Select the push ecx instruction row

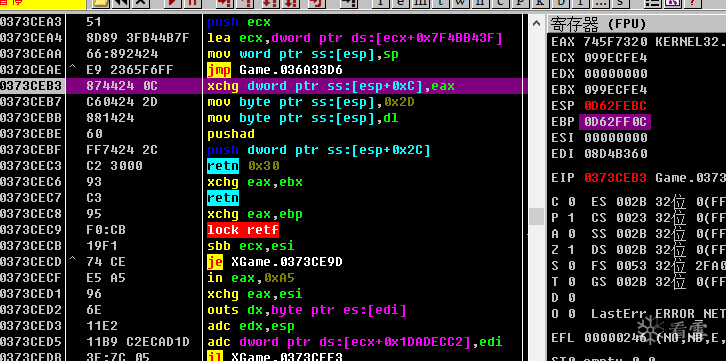(x=239, y=22)
